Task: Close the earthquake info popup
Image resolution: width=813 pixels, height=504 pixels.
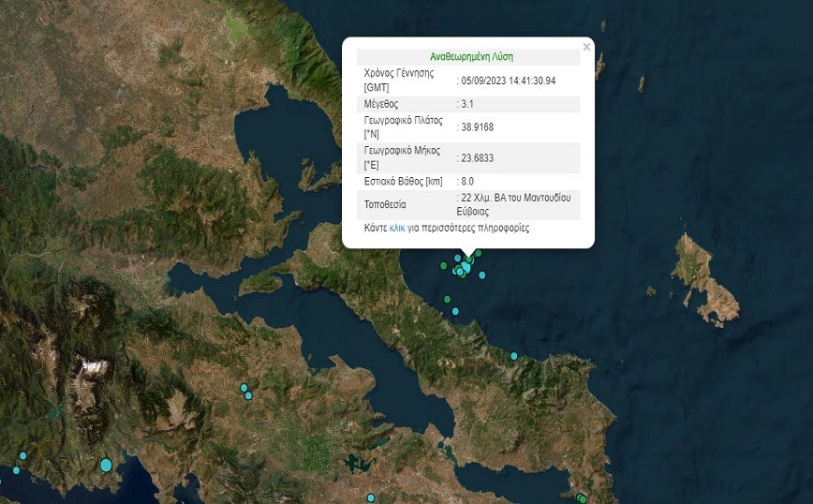Action: tap(586, 47)
